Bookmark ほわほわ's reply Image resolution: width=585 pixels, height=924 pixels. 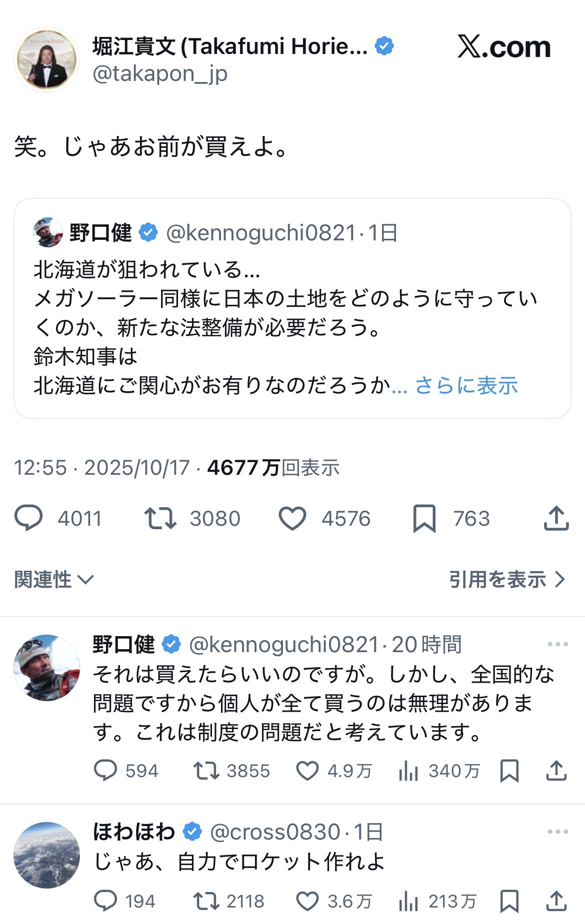[509, 901]
